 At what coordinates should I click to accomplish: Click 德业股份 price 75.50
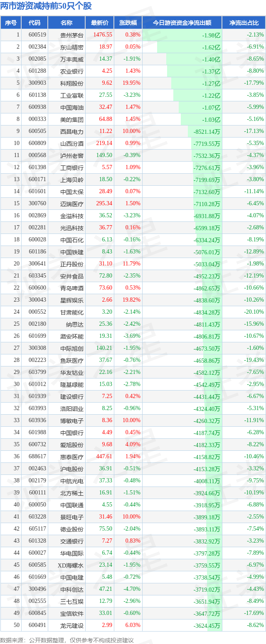(106, 529)
